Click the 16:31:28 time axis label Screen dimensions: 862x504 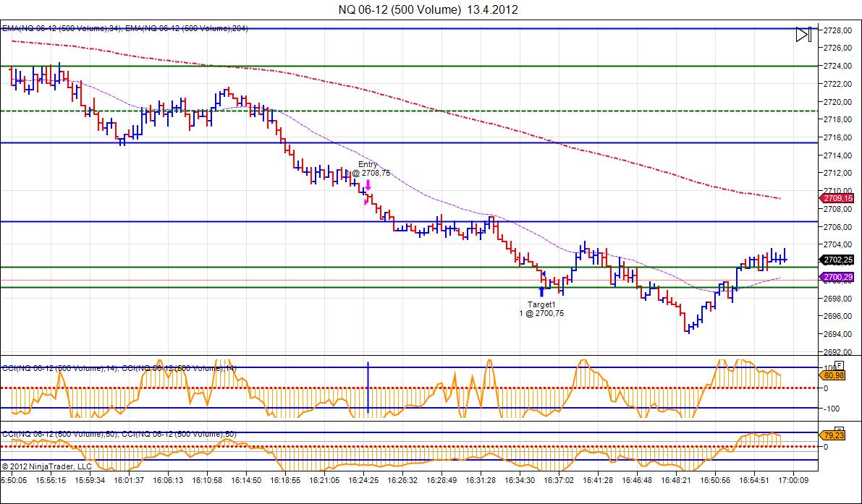(481, 480)
